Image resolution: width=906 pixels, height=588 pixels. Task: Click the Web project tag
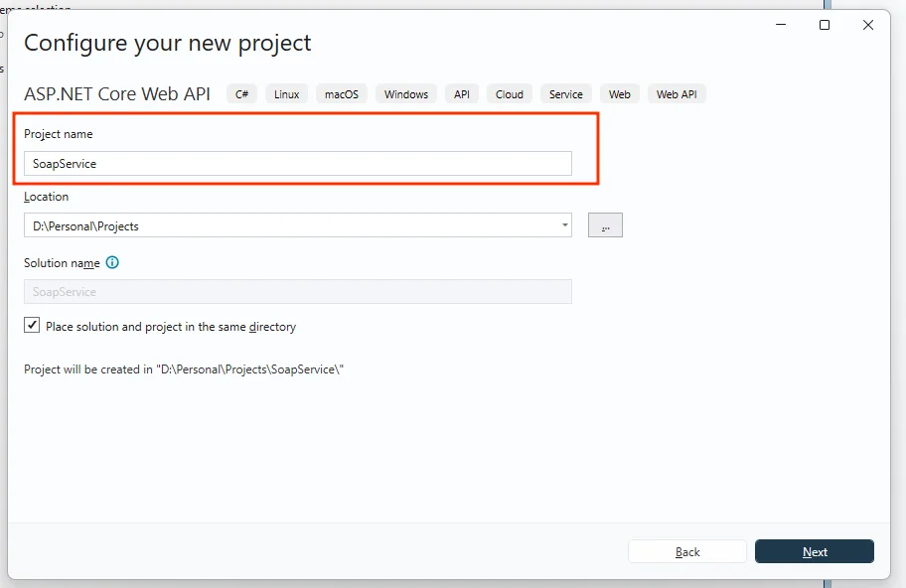tap(619, 93)
